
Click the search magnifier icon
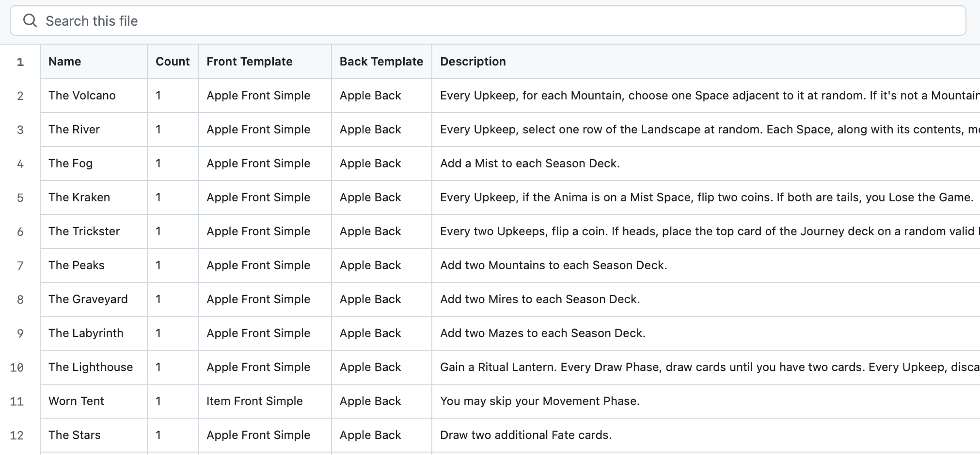[x=30, y=21]
